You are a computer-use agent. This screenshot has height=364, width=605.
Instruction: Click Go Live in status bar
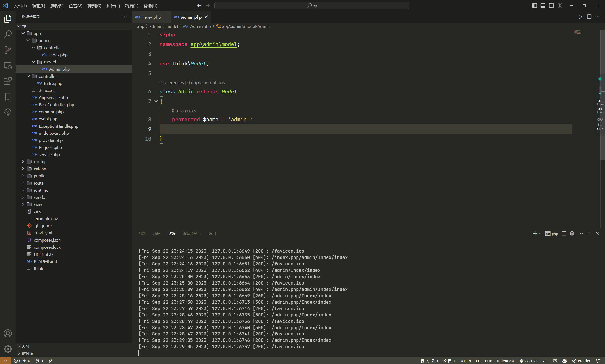point(528,360)
